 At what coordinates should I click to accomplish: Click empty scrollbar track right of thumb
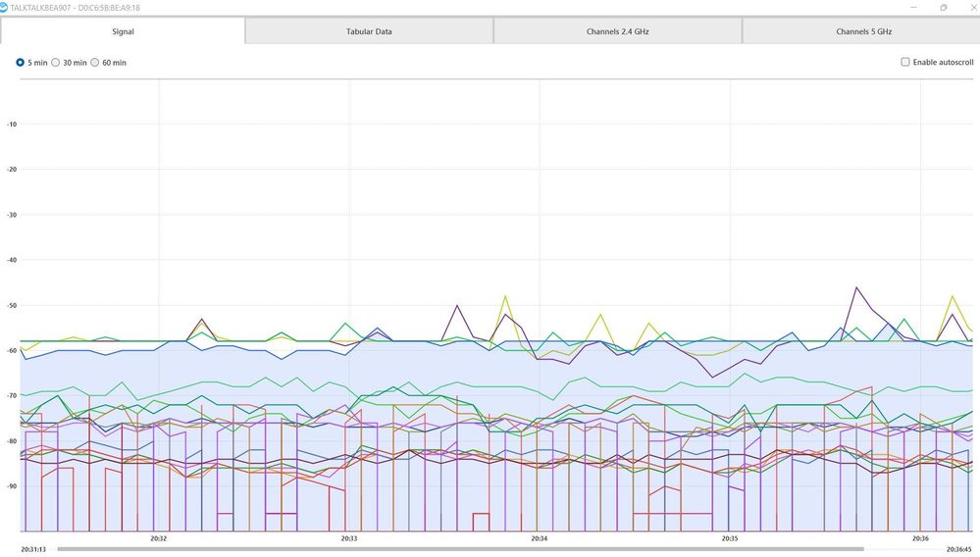tap(903, 549)
